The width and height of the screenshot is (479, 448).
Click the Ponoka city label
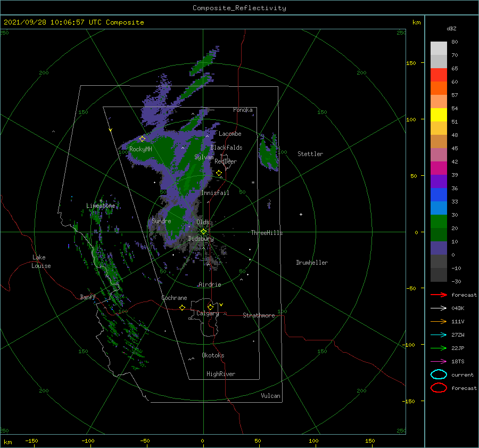tap(243, 110)
